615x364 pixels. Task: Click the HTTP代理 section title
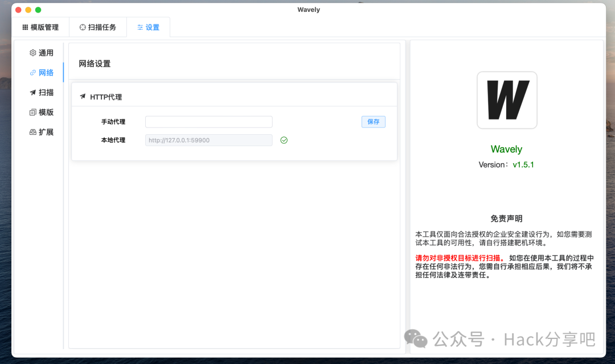(106, 97)
